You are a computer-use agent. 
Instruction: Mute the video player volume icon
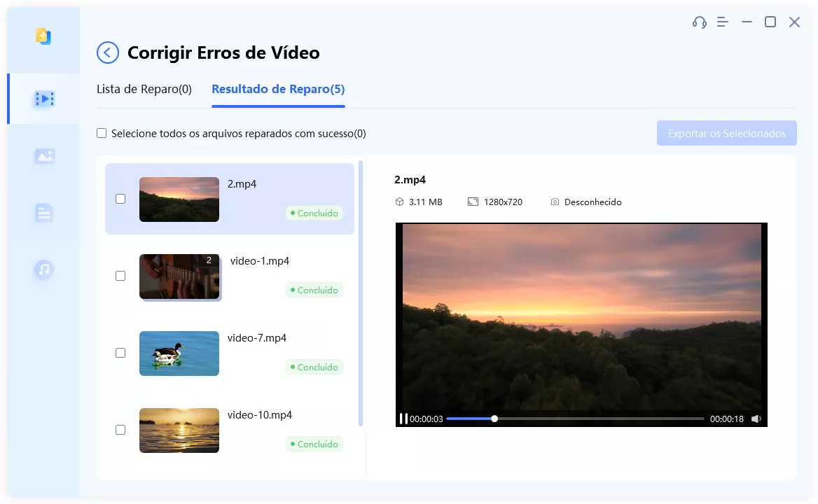tap(756, 418)
